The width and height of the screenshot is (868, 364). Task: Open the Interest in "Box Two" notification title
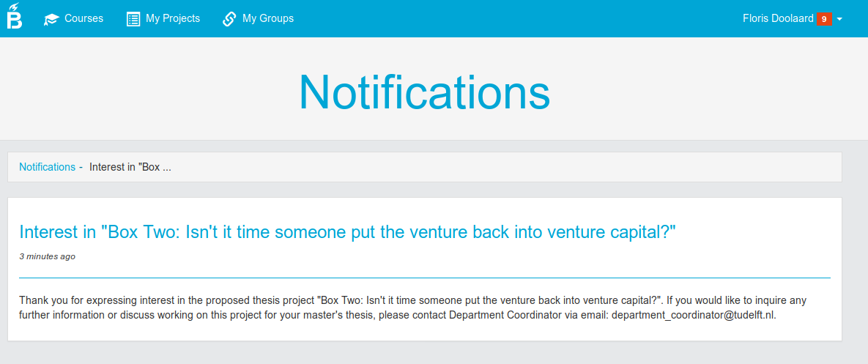click(x=348, y=231)
